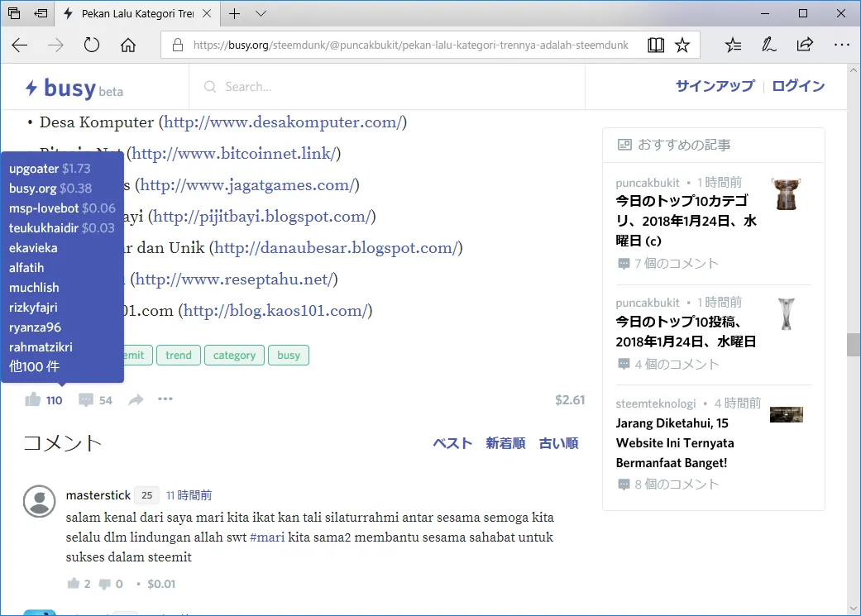This screenshot has height=616, width=861.
Task: Sort comments by 古い順
Action: click(558, 444)
